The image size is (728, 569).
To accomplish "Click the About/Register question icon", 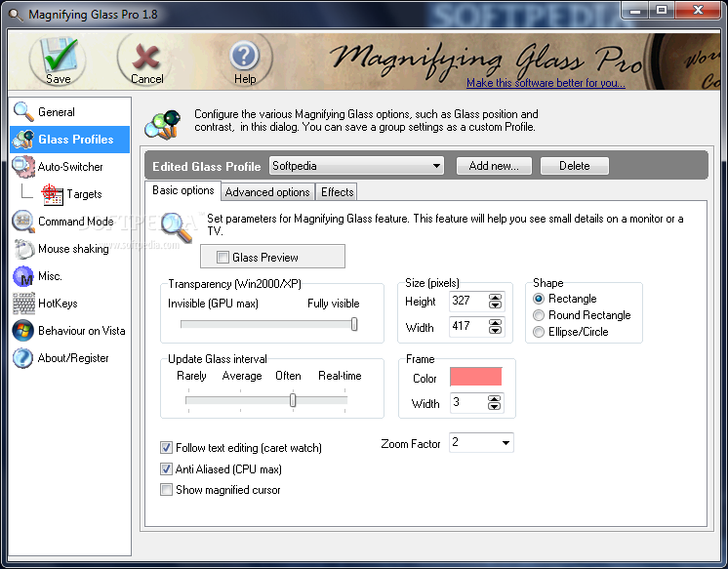I will pos(23,358).
